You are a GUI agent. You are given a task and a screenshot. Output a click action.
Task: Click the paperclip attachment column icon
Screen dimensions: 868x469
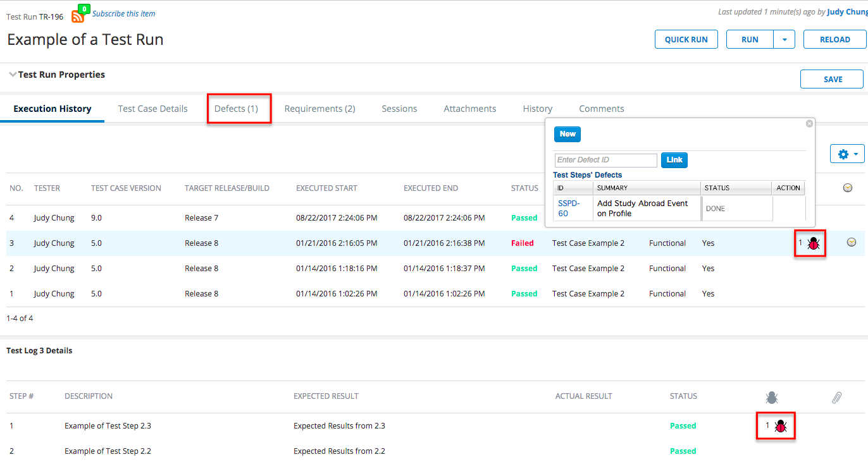(x=836, y=398)
